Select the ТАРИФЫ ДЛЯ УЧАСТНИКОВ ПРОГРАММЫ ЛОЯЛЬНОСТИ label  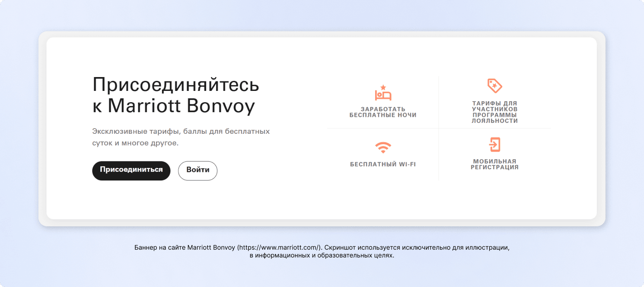coord(495,112)
